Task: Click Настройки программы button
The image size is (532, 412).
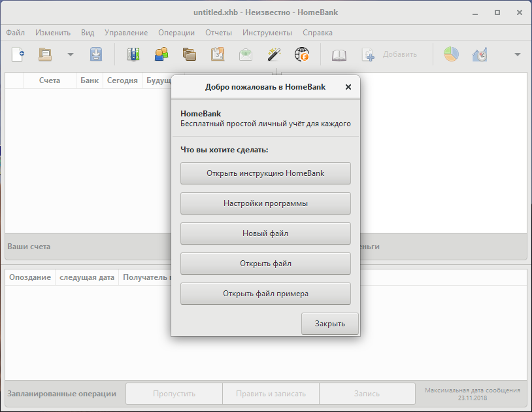Action: [265, 203]
